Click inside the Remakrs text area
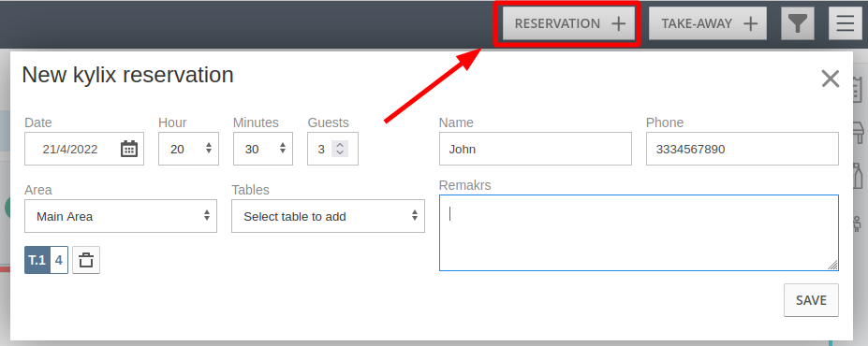The width and height of the screenshot is (868, 346). point(639,233)
